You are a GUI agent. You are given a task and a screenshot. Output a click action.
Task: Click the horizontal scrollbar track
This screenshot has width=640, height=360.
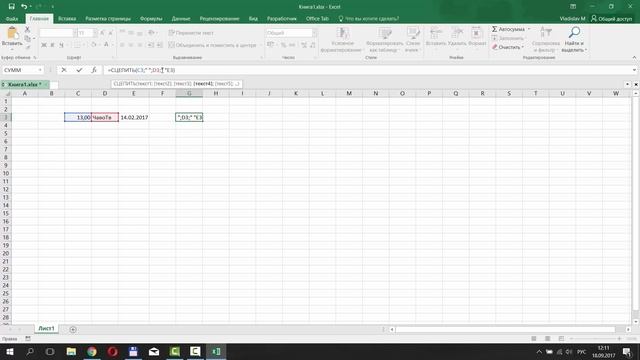[505, 329]
